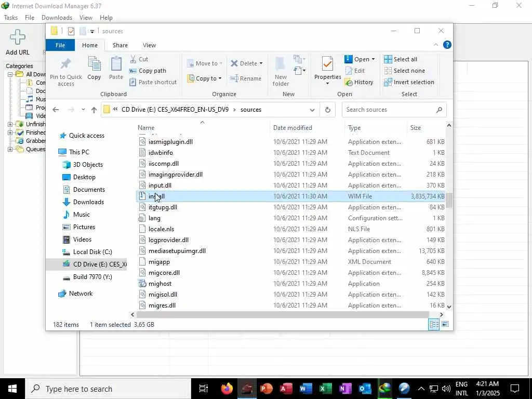Collapse the ribbon with the chevron

[436, 45]
